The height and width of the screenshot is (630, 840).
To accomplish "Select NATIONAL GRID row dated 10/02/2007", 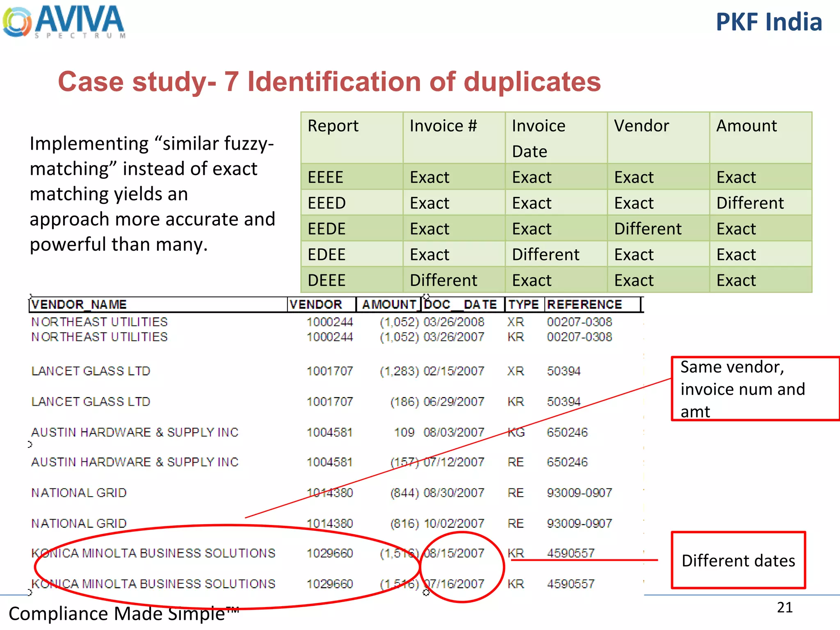I will [322, 523].
